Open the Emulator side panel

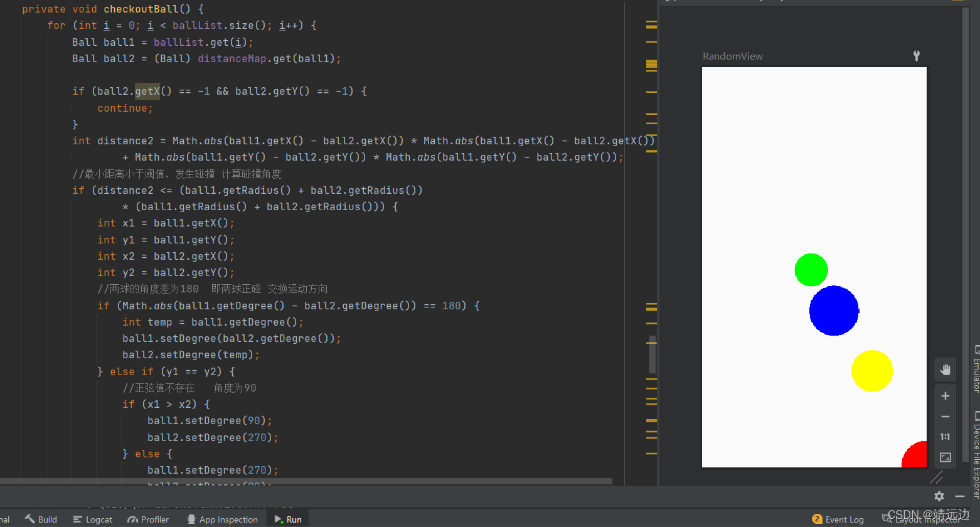(976, 368)
